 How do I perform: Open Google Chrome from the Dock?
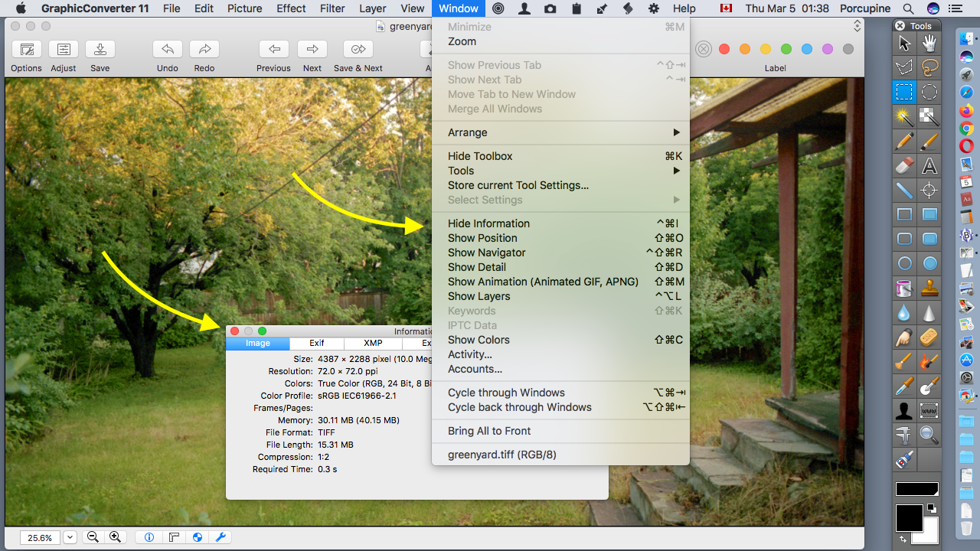[x=966, y=129]
